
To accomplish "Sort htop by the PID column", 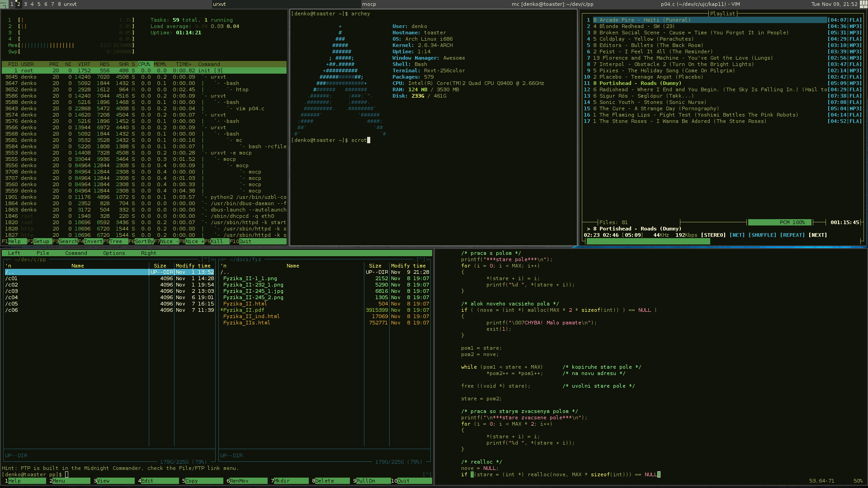I will [13, 64].
